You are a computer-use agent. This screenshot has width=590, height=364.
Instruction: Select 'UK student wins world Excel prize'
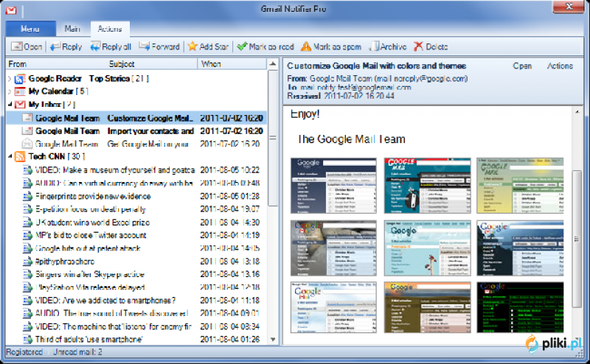point(136,223)
